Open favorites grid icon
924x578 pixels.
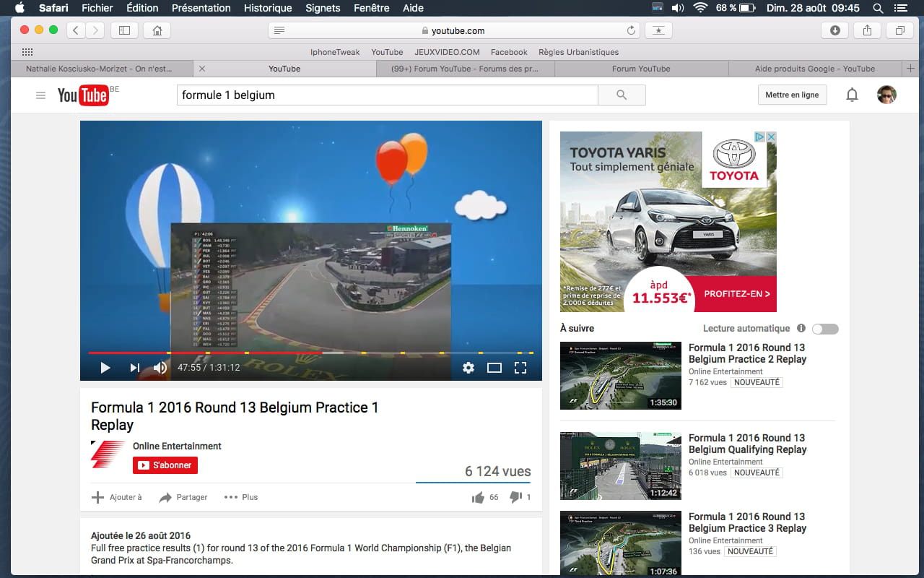tap(27, 52)
